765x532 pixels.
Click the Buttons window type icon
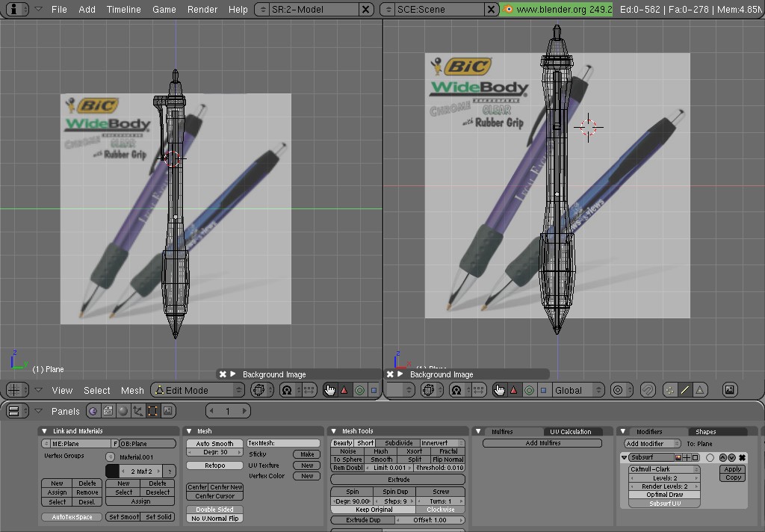tap(17, 411)
